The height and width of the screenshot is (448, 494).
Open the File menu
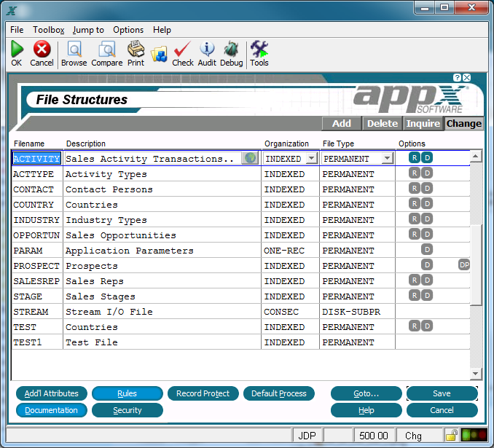pyautogui.click(x=17, y=30)
